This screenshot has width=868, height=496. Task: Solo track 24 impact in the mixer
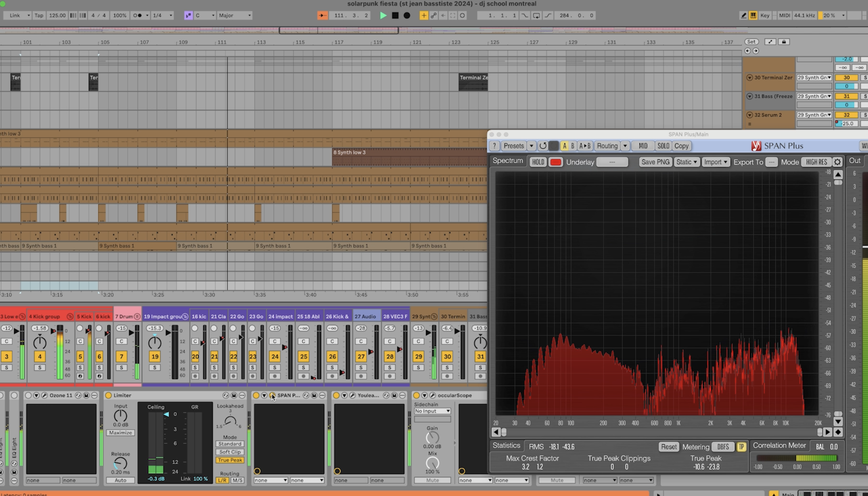(x=274, y=368)
